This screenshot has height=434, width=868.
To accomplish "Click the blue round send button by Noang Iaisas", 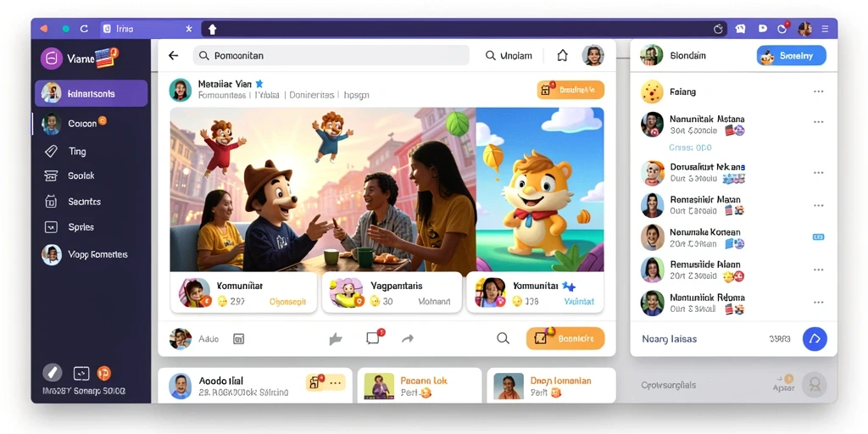I will click(x=815, y=339).
